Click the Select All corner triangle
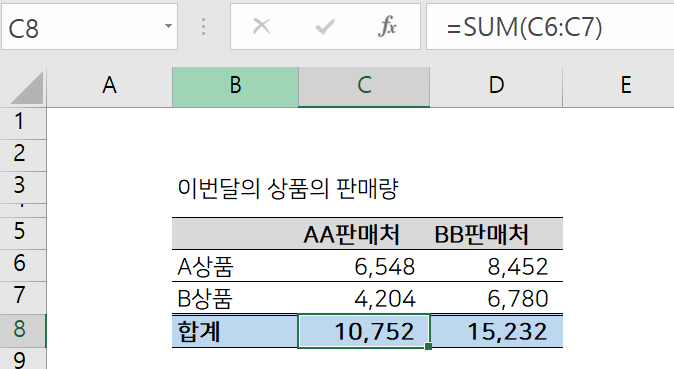 pos(27,88)
